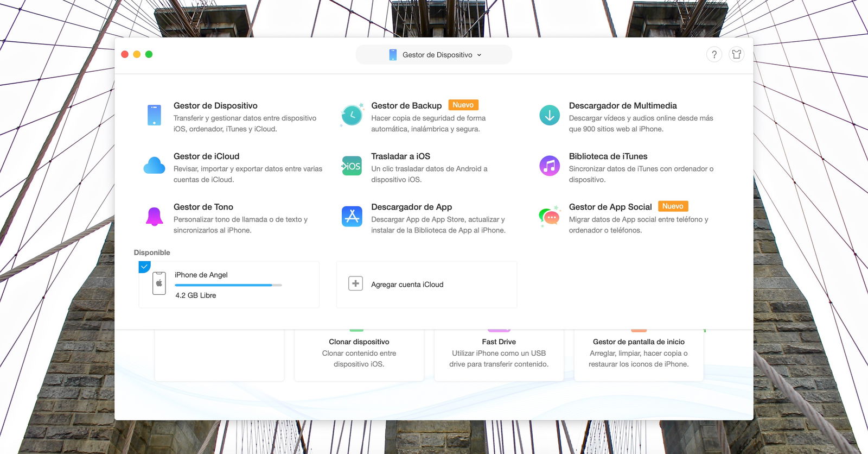Open the Clonar dispositivo card
The height and width of the screenshot is (454, 868).
[359, 355]
